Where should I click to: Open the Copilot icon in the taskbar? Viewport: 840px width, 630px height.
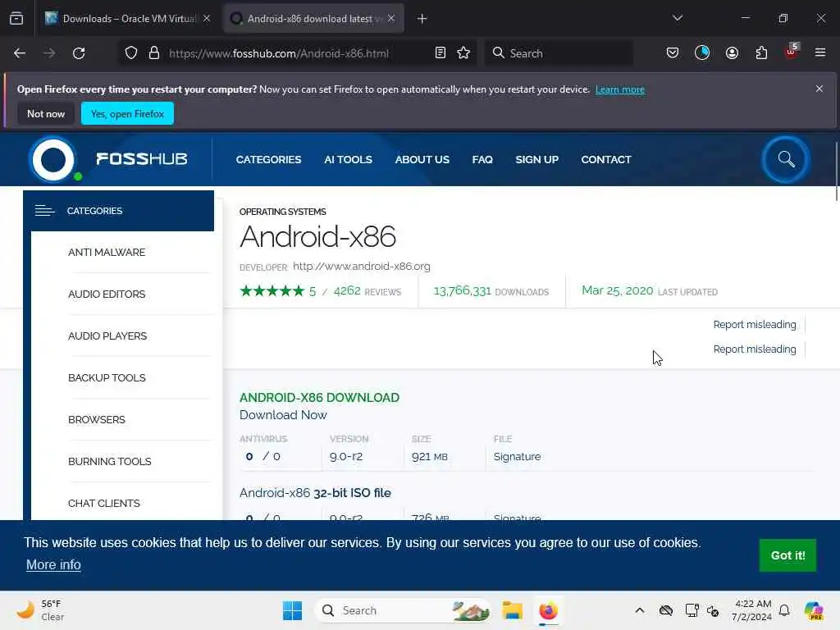814,610
